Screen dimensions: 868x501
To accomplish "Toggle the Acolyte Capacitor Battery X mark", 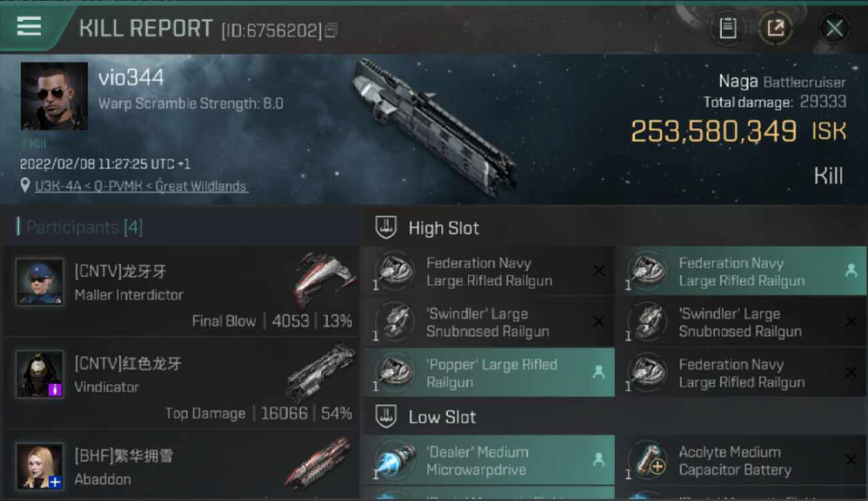I will point(851,460).
